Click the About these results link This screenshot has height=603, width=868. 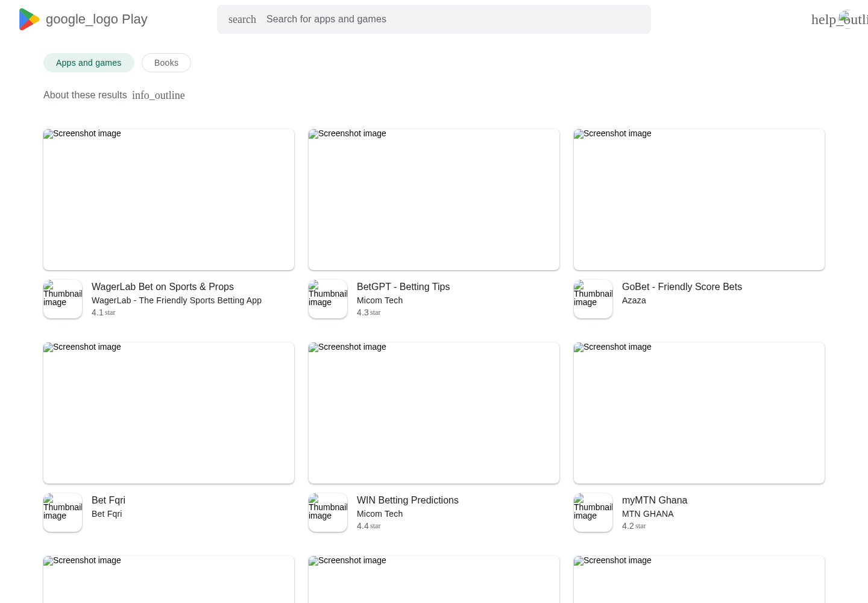point(85,95)
